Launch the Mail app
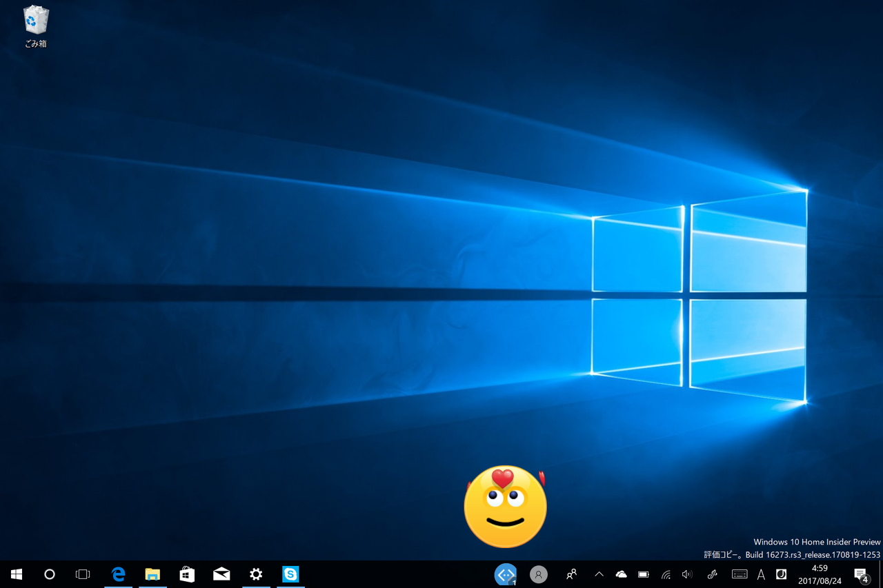The image size is (883, 588). pyautogui.click(x=221, y=574)
